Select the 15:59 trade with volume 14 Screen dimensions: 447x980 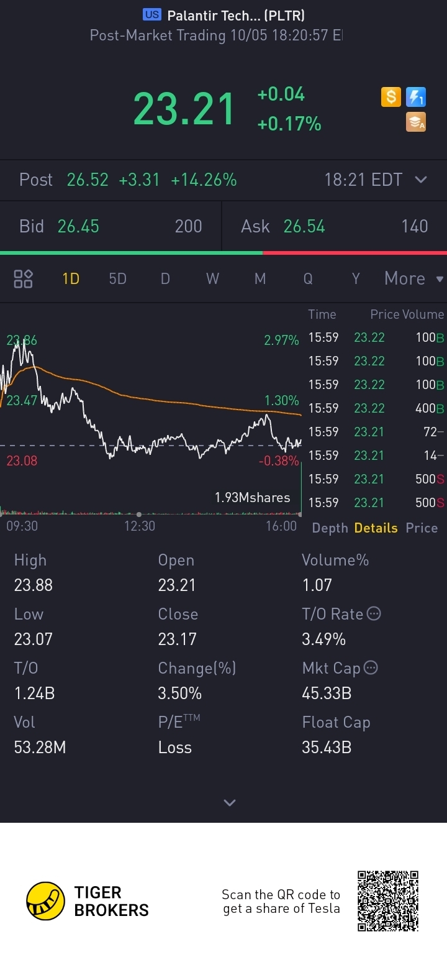tap(376, 456)
